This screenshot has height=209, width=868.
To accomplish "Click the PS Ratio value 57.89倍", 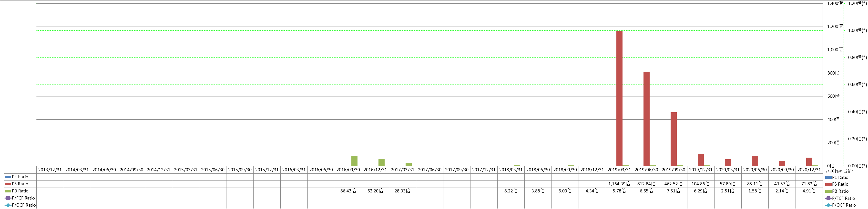I will click(x=727, y=184).
